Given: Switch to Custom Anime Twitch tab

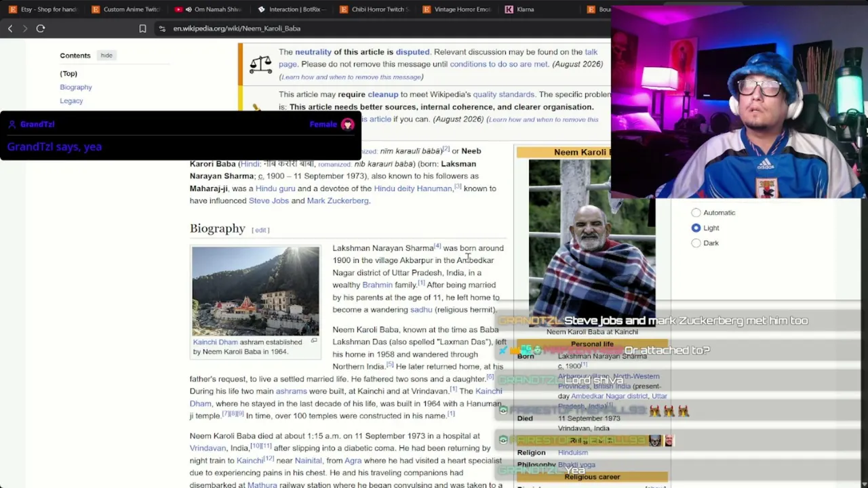Looking at the screenshot, I should [126, 9].
